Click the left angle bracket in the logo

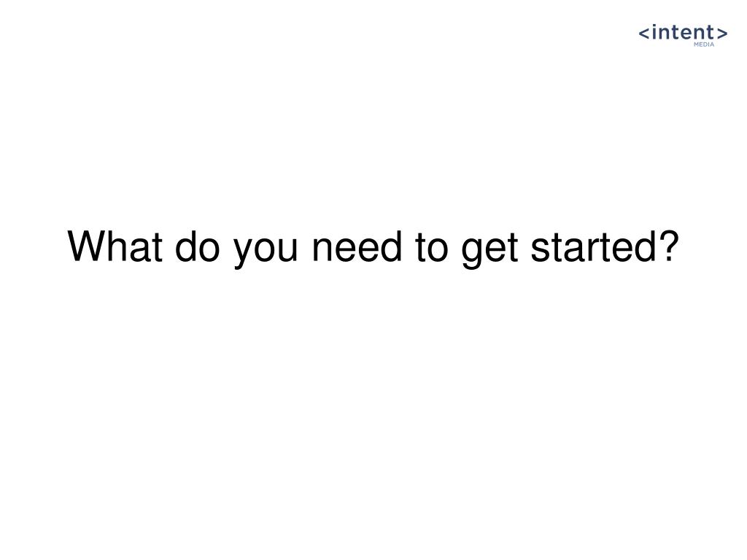pyautogui.click(x=643, y=34)
